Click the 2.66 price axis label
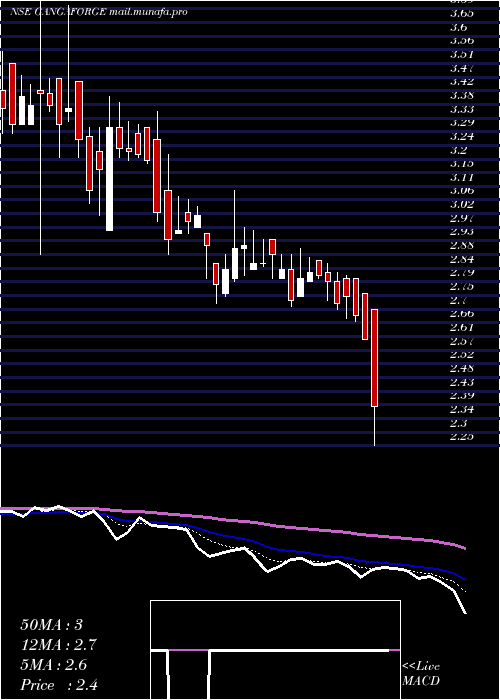500x700 pixels. 462,313
